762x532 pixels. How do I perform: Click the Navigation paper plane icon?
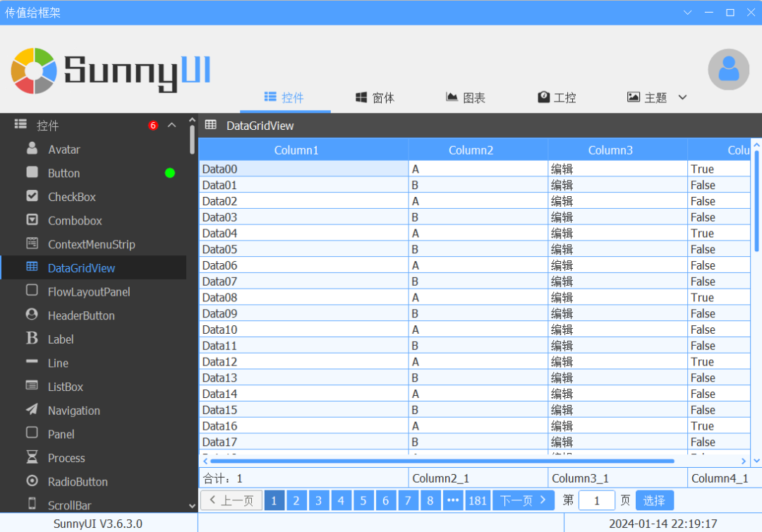[32, 409]
